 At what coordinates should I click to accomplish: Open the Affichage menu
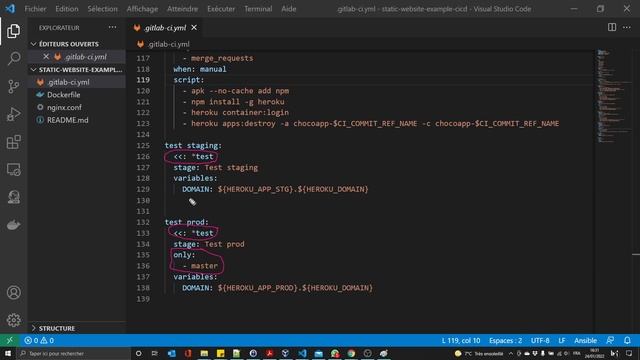pyautogui.click(x=142, y=9)
